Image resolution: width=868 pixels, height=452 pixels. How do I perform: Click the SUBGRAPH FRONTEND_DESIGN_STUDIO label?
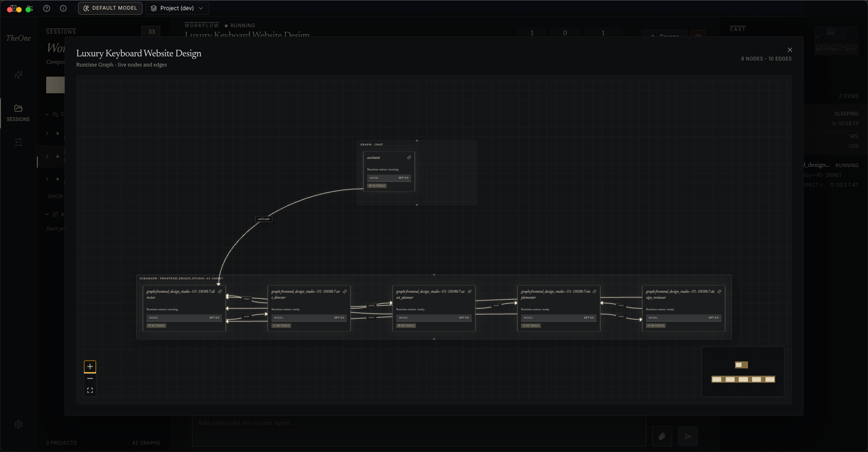(x=181, y=278)
